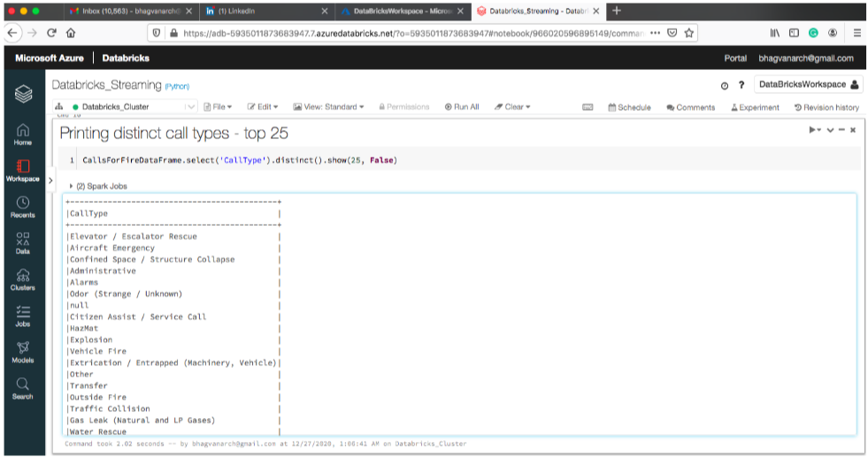The height and width of the screenshot is (457, 868).
Task: Open the Firefox account icon
Action: 833,33
